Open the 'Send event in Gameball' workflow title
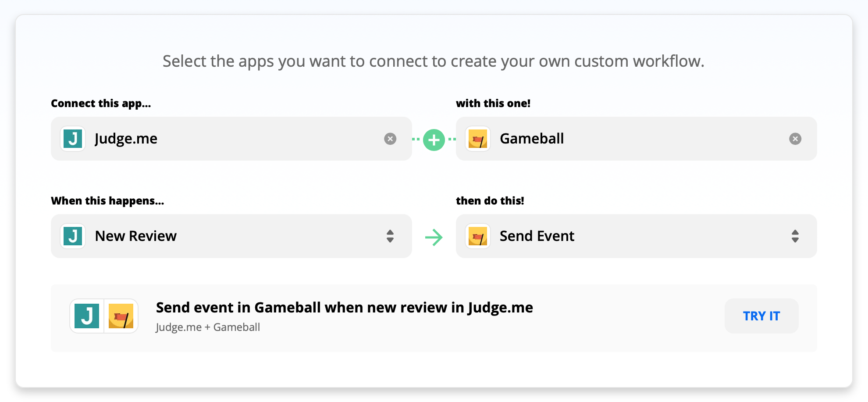This screenshot has width=868, height=402. pyautogui.click(x=344, y=307)
